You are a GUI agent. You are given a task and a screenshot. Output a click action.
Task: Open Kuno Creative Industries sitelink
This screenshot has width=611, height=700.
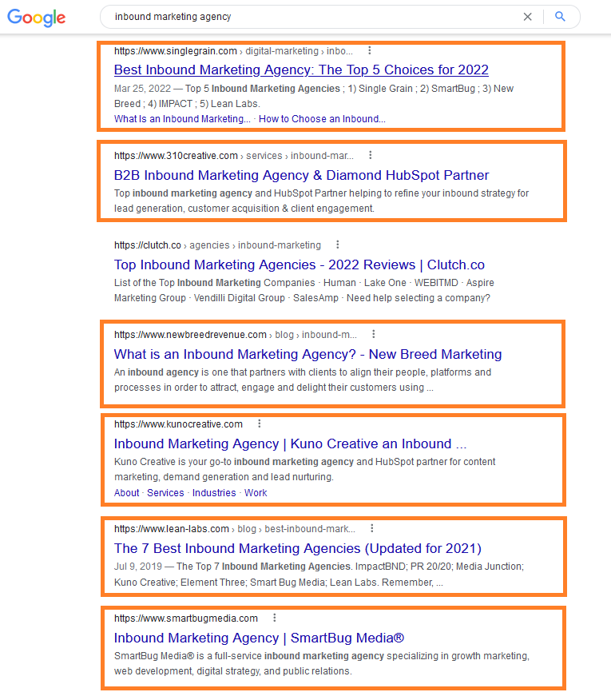click(x=214, y=493)
